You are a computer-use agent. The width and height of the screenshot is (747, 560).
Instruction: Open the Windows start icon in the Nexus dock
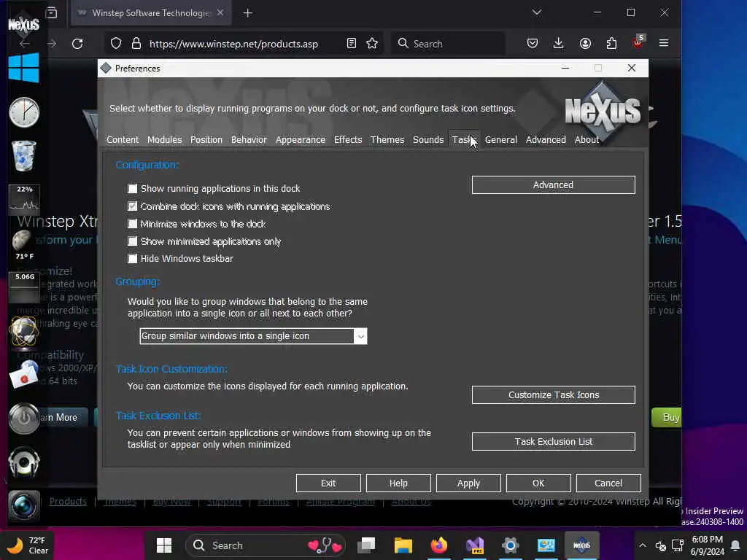tap(23, 68)
